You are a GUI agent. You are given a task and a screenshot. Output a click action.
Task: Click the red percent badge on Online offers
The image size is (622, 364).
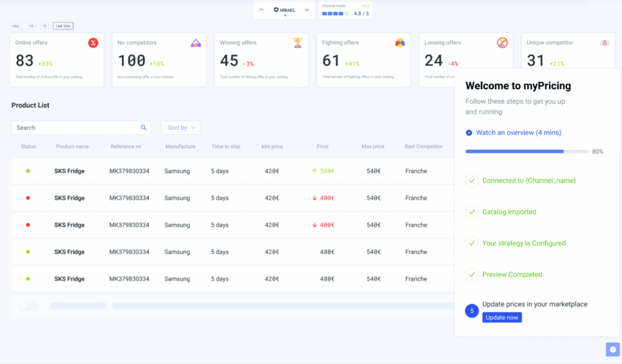coord(93,43)
